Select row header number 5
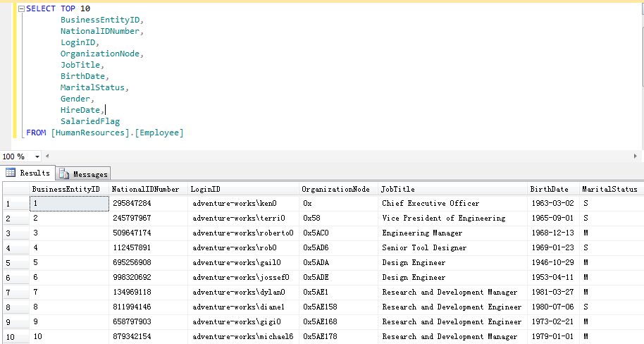 [16, 263]
